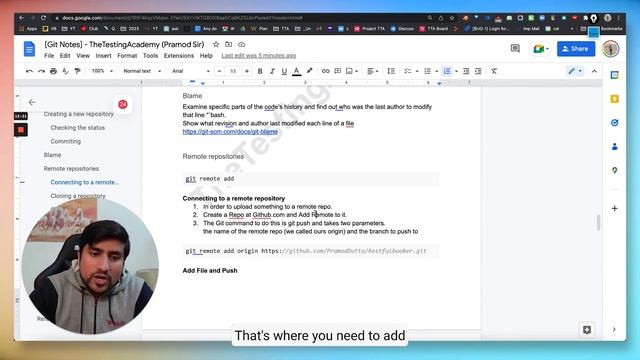Click the Insert image icon
The height and width of the screenshot is (360, 640).
tap(349, 71)
